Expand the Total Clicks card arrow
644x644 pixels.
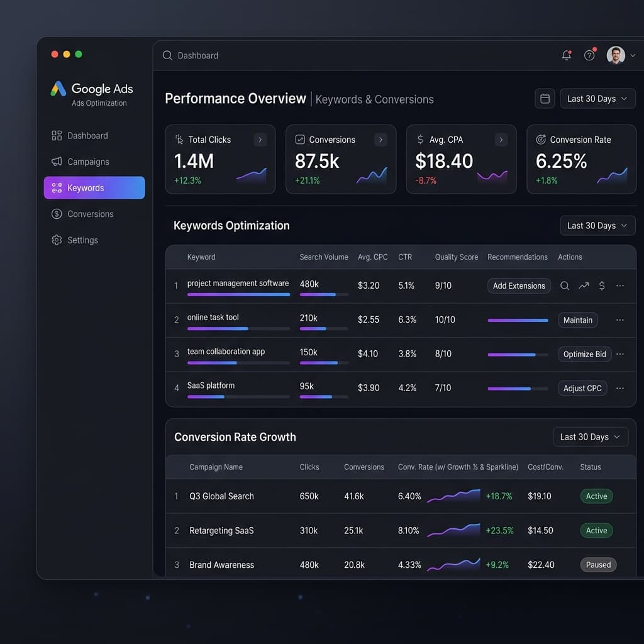coord(260,140)
